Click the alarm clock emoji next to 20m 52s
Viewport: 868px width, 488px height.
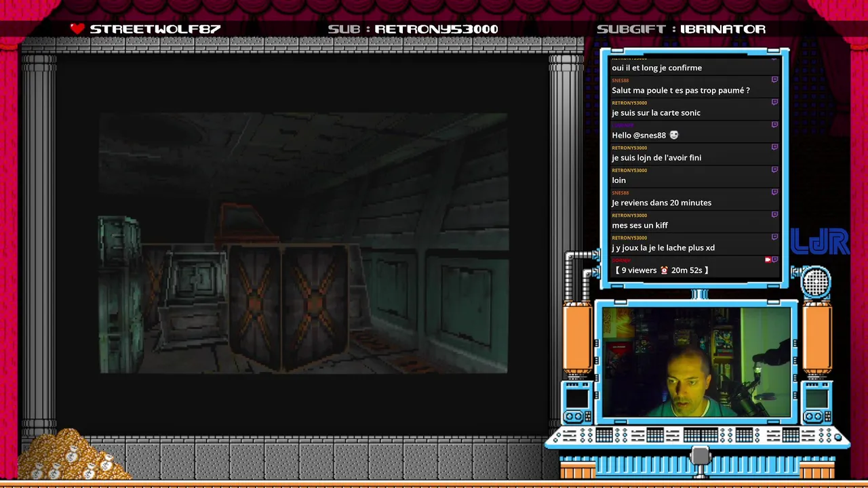click(664, 270)
